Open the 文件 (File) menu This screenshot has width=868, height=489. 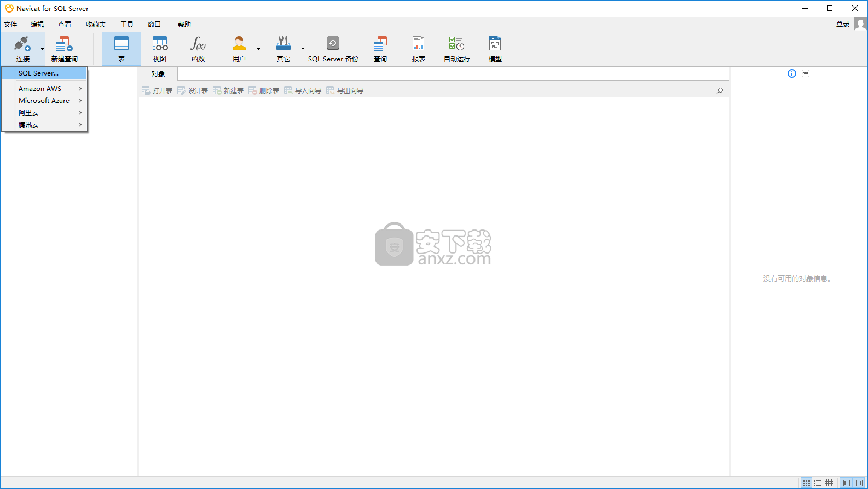(10, 24)
